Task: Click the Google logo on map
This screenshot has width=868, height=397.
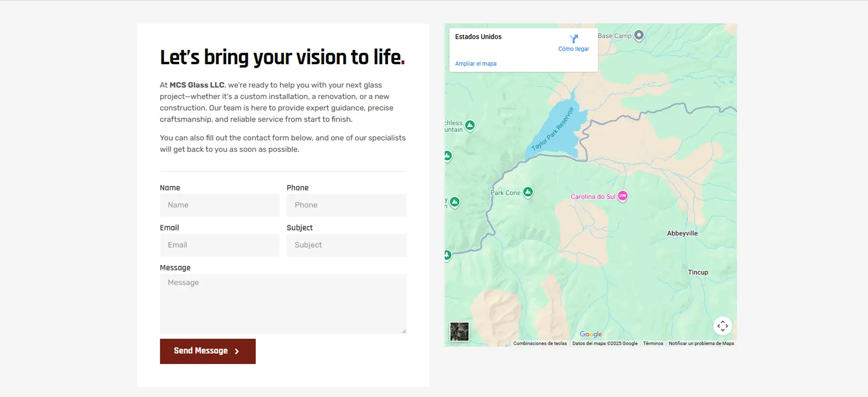Action: [591, 334]
